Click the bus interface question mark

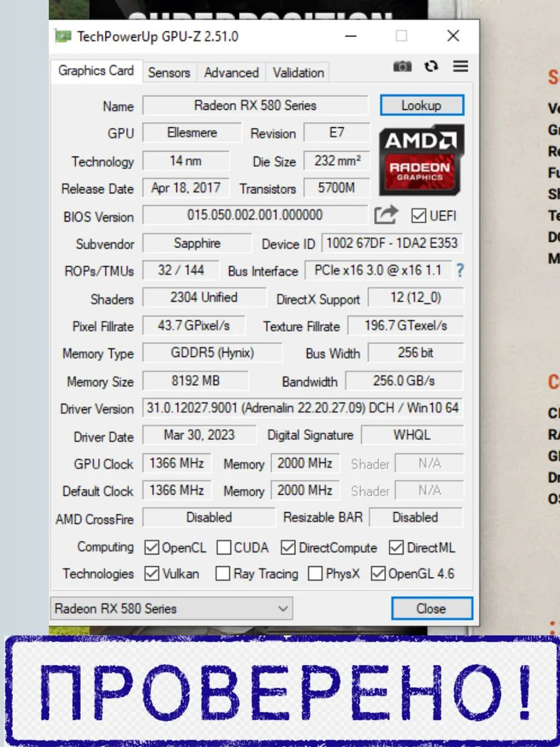[460, 271]
